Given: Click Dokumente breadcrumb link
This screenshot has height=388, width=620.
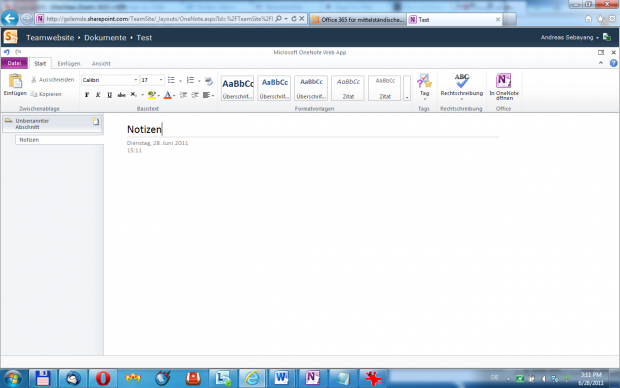Looking at the screenshot, I should [105, 38].
